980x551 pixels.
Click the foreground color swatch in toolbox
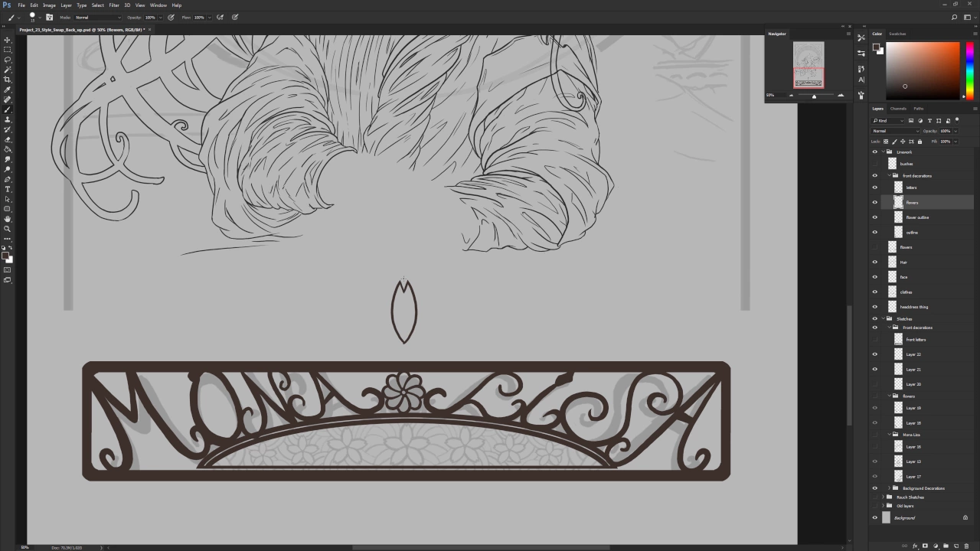[x=6, y=256]
